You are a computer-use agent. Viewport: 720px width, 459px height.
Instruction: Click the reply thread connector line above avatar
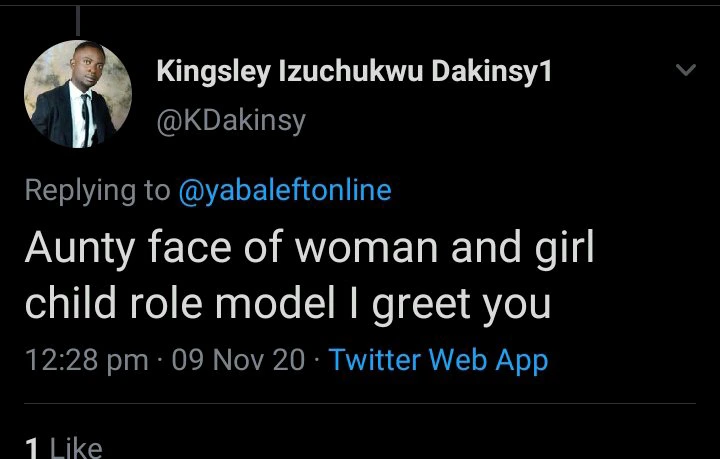pyautogui.click(x=77, y=18)
